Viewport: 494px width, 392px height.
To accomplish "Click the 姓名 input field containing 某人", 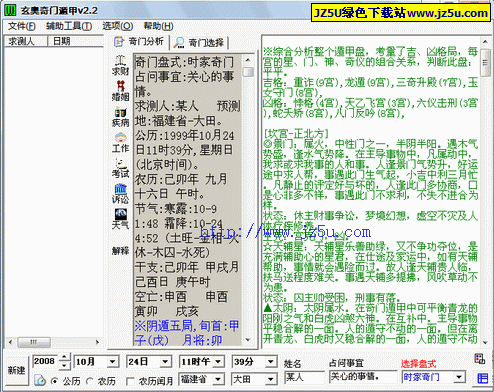I will point(304,377).
